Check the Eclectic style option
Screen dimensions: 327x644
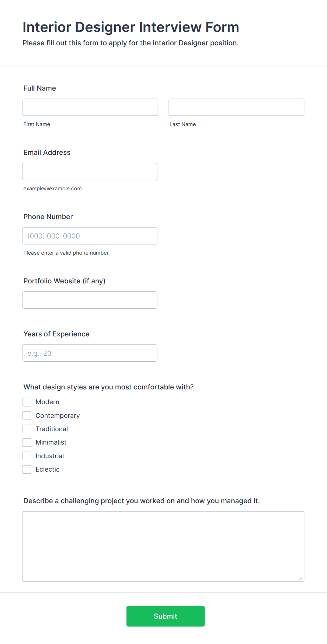27,469
